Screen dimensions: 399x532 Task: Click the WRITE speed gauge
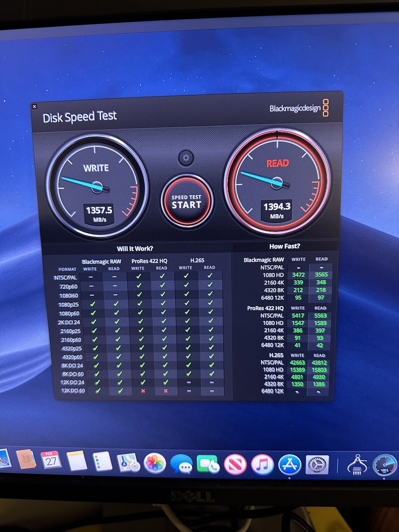click(97, 186)
